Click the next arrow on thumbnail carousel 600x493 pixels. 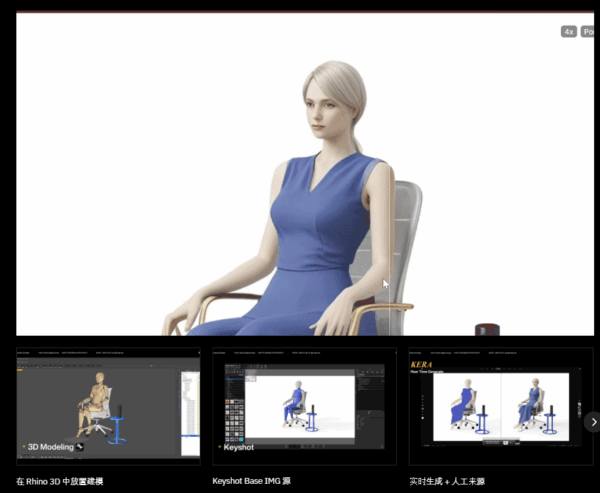[x=592, y=422]
